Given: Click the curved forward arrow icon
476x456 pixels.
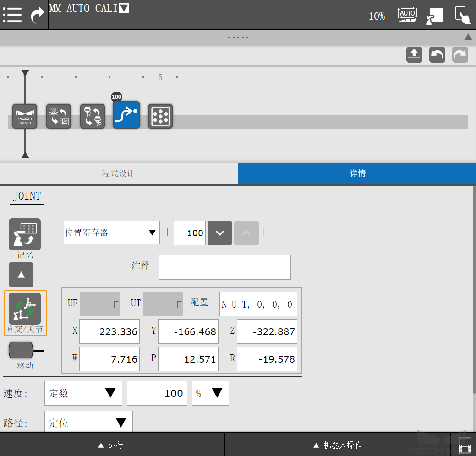Looking at the screenshot, I should pyautogui.click(x=38, y=15).
